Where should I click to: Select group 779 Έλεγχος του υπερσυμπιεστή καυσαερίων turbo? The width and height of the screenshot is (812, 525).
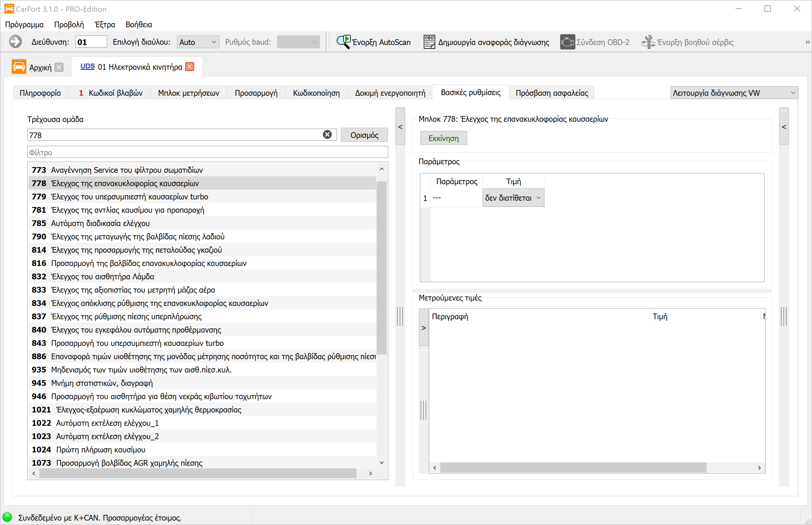[202, 196]
